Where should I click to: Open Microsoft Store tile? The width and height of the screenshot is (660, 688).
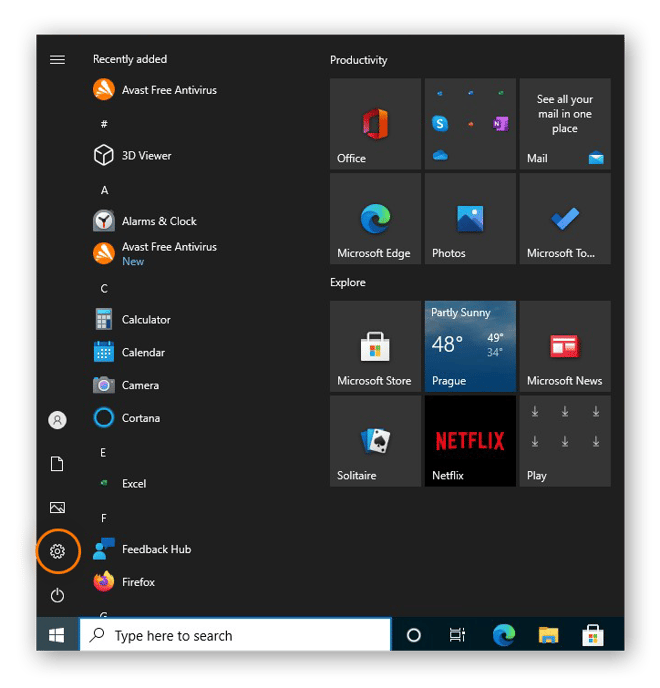pyautogui.click(x=375, y=346)
